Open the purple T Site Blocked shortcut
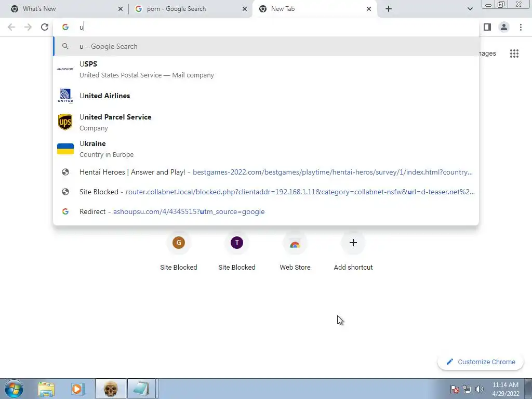 coord(237,243)
